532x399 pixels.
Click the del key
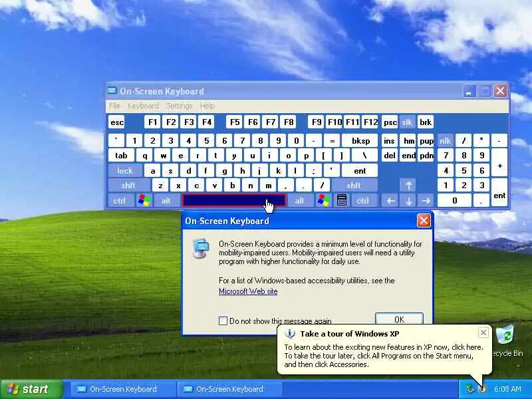pos(390,156)
